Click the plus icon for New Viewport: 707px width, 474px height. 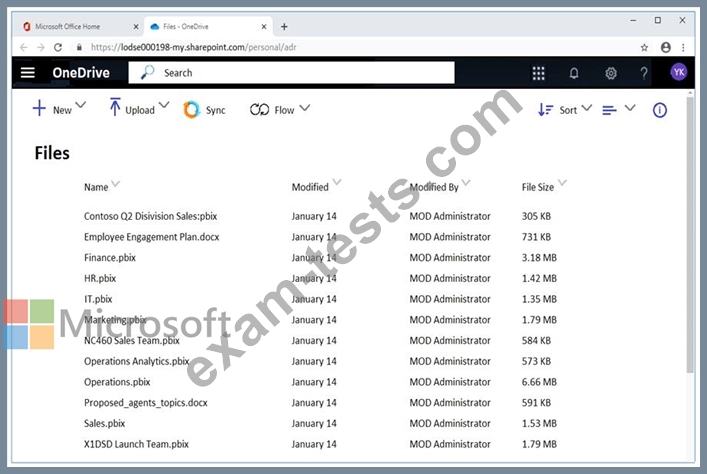click(x=39, y=108)
